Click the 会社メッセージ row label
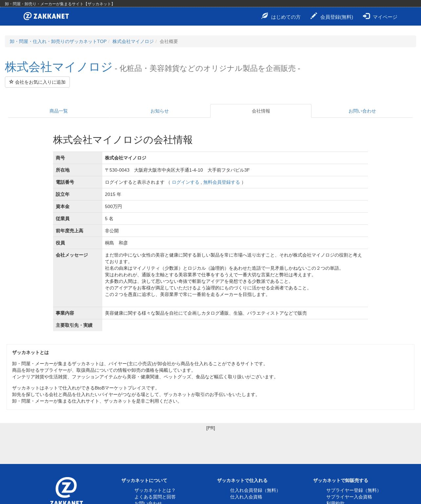This screenshot has height=504, width=421. [72, 255]
